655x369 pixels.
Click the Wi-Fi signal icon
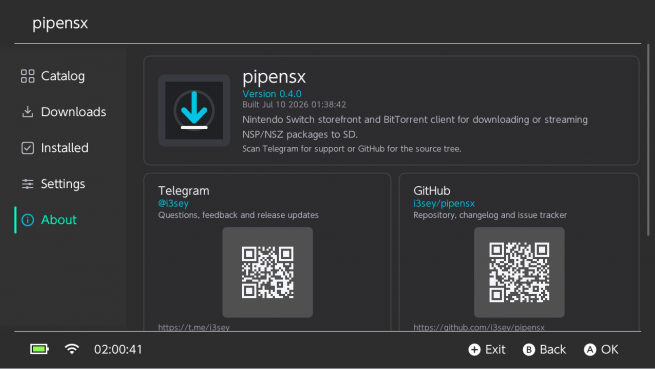72,349
